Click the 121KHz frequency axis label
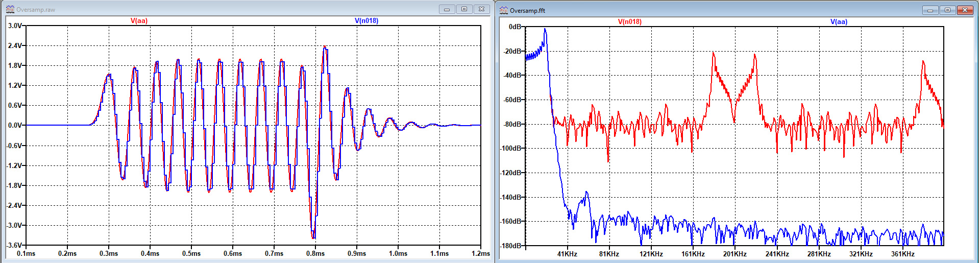This screenshot has height=263, width=980. pyautogui.click(x=651, y=254)
